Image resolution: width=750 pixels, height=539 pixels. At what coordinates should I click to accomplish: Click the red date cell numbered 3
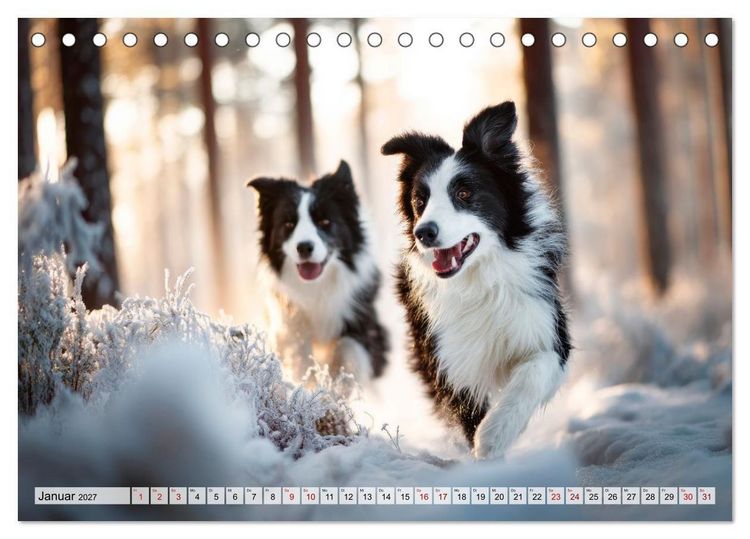tap(178, 495)
